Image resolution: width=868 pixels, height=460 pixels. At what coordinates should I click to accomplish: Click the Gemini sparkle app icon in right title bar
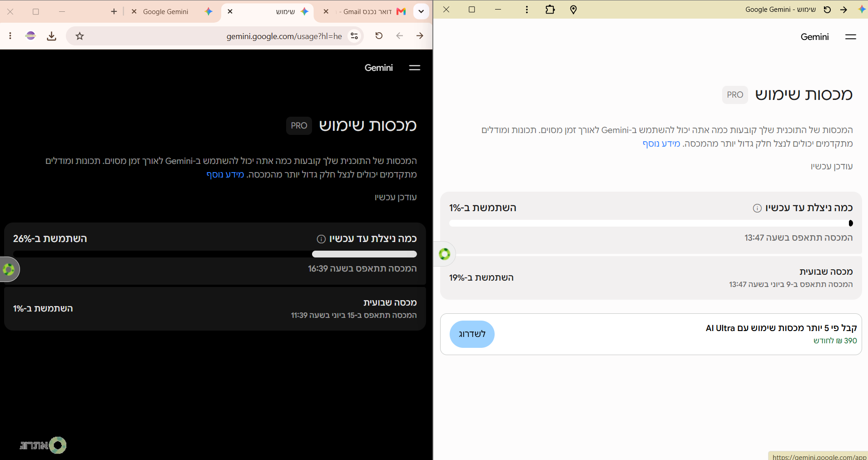pos(862,9)
